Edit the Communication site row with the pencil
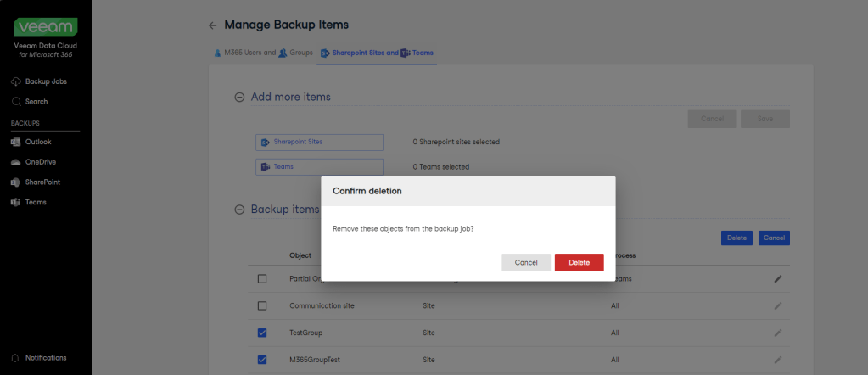 (778, 305)
